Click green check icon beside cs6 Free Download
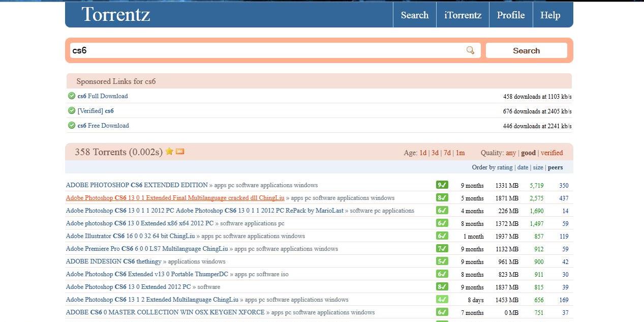644x322 pixels. click(72, 125)
